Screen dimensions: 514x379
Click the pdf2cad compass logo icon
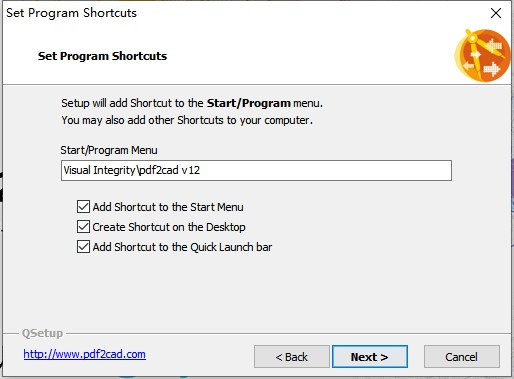point(482,56)
